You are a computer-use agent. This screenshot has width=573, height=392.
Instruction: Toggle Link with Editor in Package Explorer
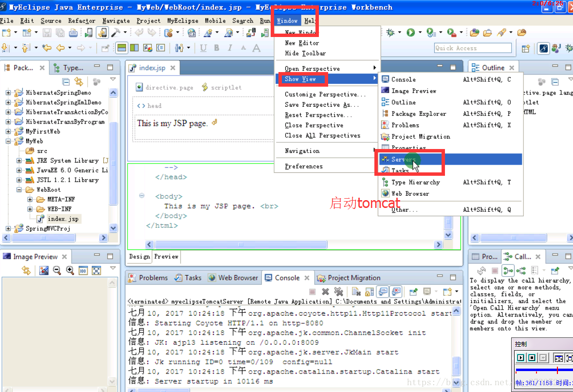click(78, 81)
